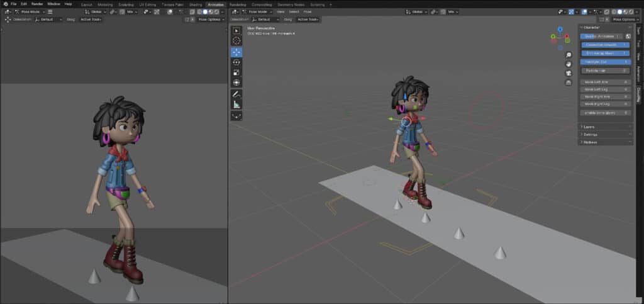Select the Select Box tool in toolbar
This screenshot has width=644, height=304.
pyautogui.click(x=236, y=30)
